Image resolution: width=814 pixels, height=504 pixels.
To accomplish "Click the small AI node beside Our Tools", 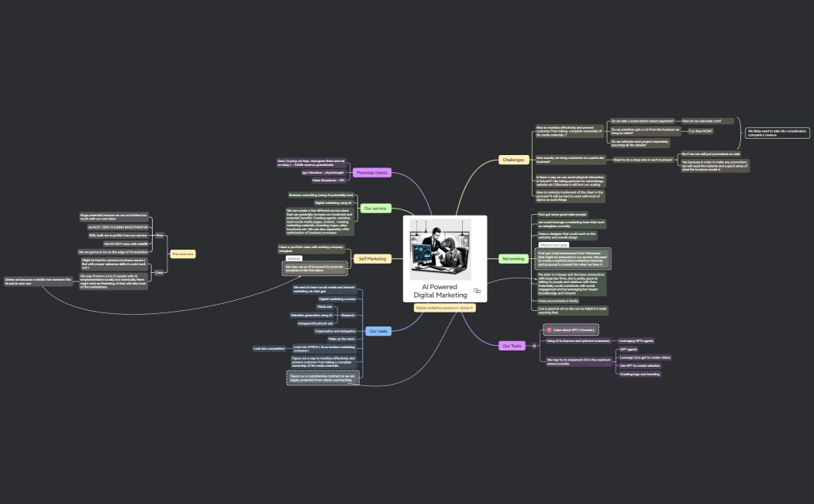I will click(534, 345).
